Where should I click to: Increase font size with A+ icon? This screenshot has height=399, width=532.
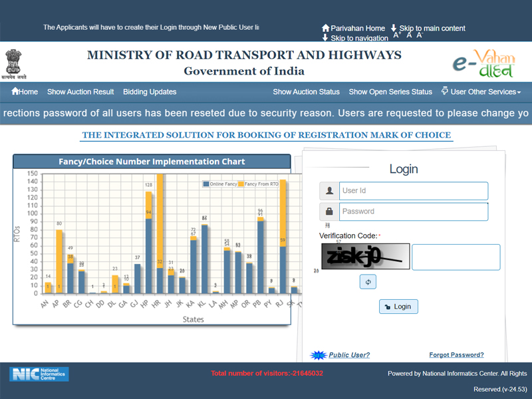tap(397, 35)
